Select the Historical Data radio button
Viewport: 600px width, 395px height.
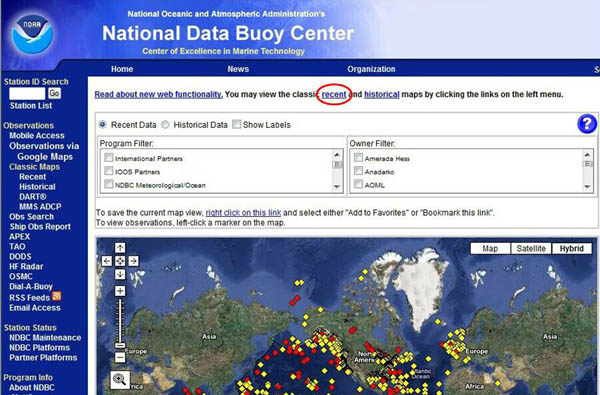pyautogui.click(x=165, y=124)
